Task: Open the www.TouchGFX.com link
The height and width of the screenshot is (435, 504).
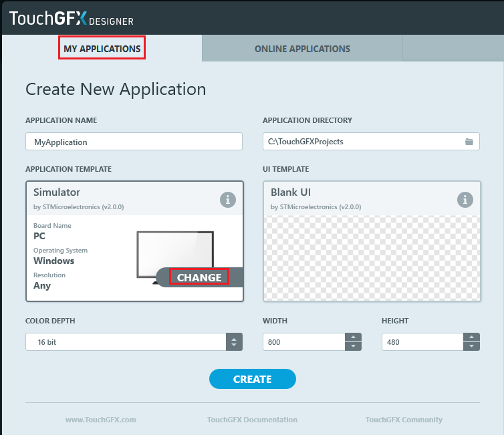Action: (101, 420)
